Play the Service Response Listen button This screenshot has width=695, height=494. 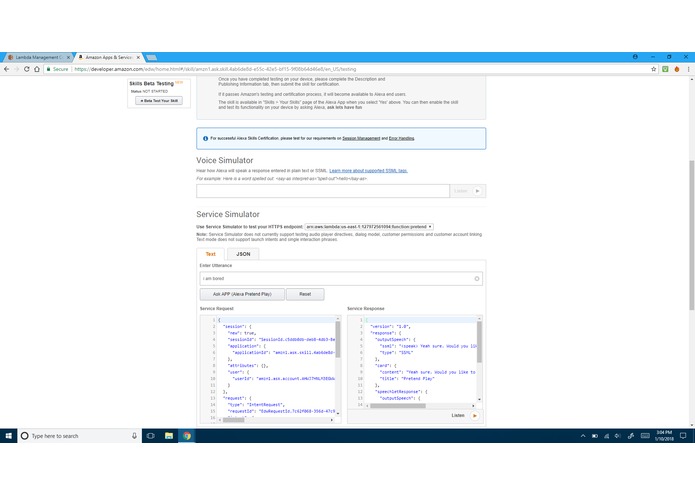pos(474,416)
